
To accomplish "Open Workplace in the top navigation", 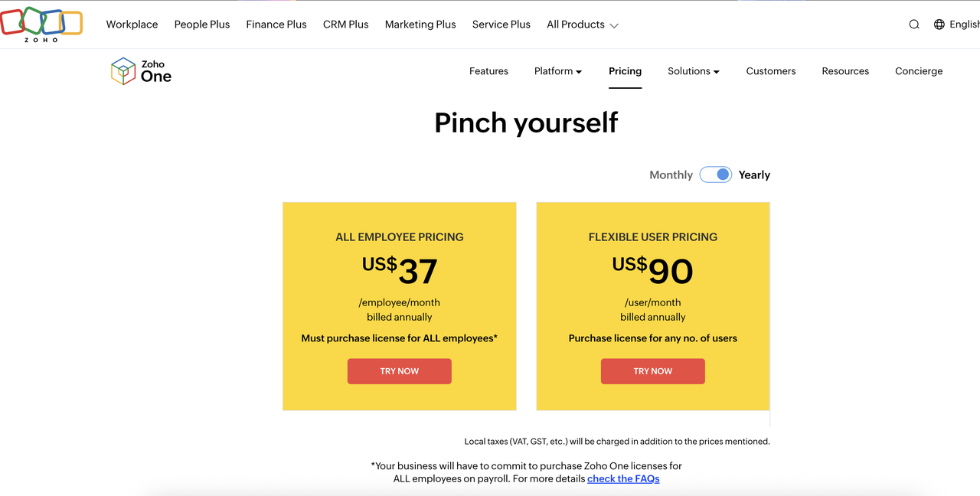I will 132,24.
